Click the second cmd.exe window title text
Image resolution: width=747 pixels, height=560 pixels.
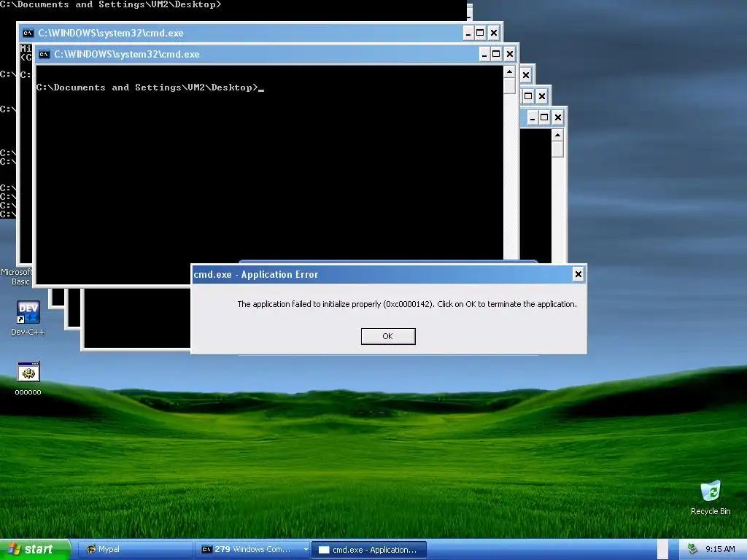tap(111, 34)
